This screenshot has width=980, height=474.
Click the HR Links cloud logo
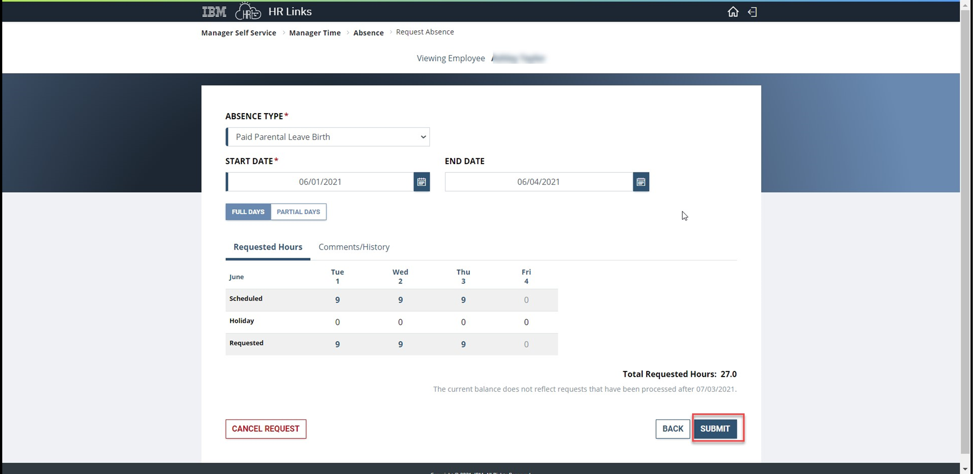(248, 11)
